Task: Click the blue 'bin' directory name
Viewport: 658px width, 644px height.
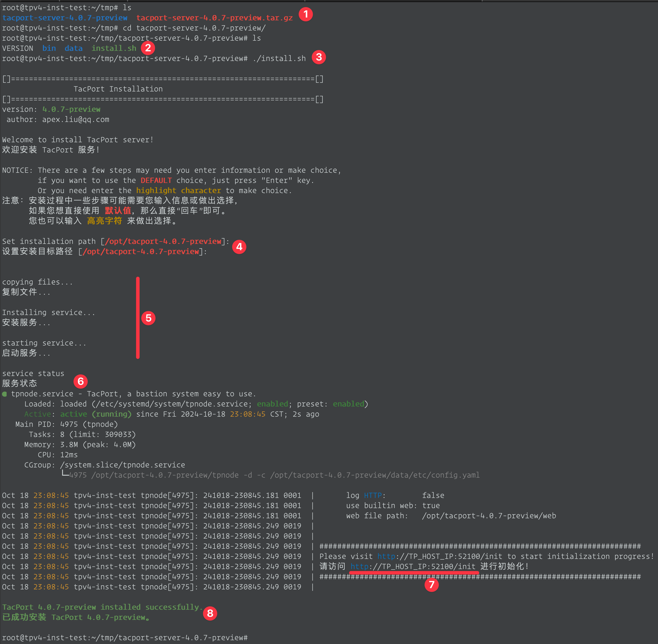Action: pyautogui.click(x=49, y=48)
